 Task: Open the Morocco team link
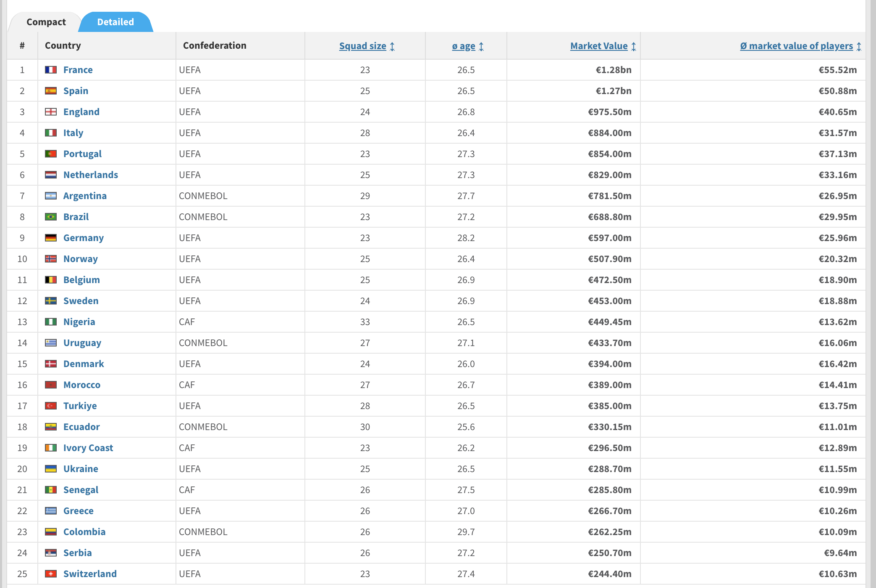tap(82, 385)
